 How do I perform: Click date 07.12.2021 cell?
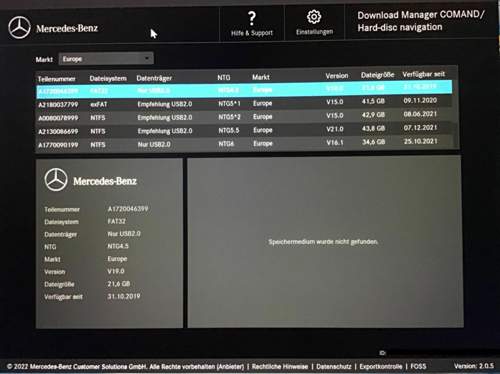420,128
